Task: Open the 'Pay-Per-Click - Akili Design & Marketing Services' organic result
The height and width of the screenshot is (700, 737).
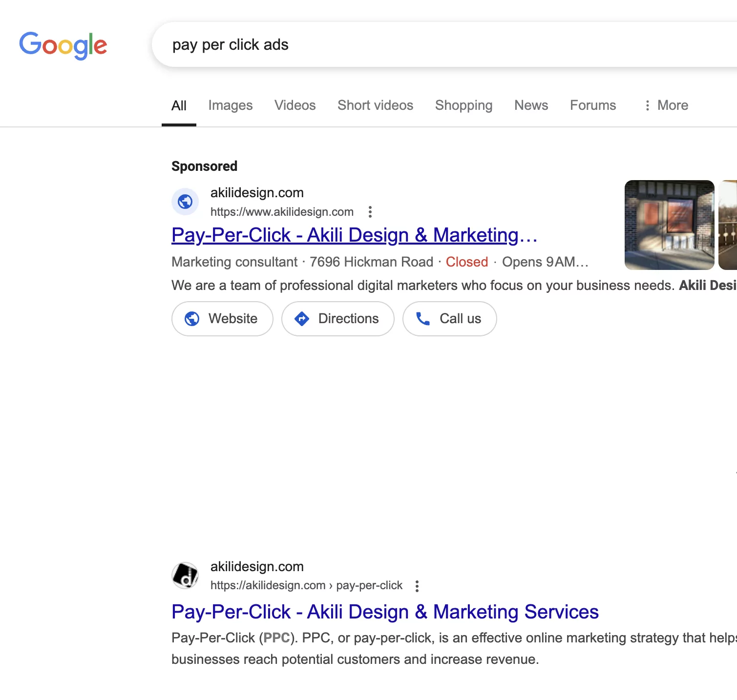Action: 385,612
